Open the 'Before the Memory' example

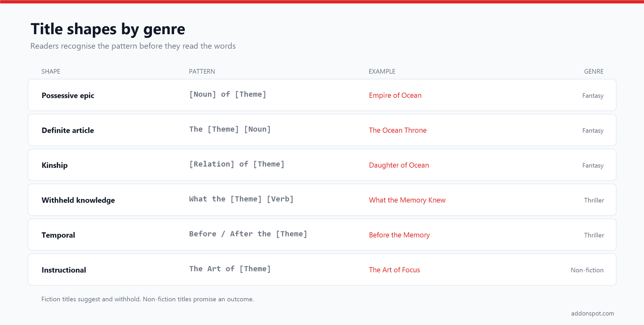tap(399, 235)
